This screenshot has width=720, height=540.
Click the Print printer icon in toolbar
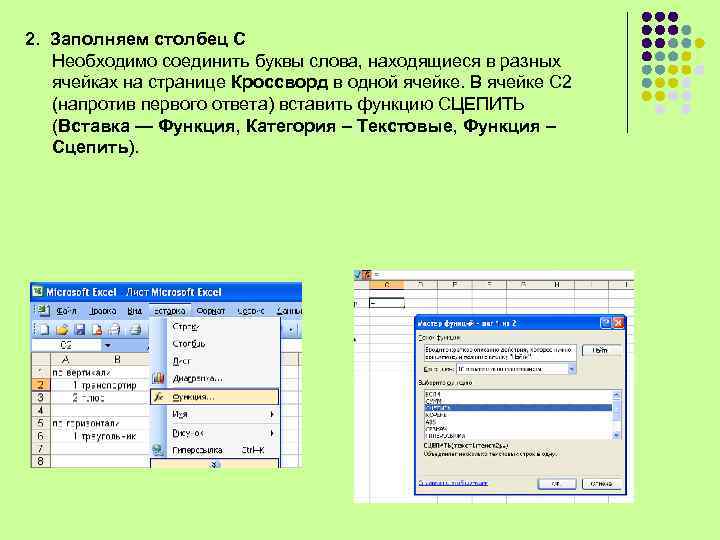135,329
